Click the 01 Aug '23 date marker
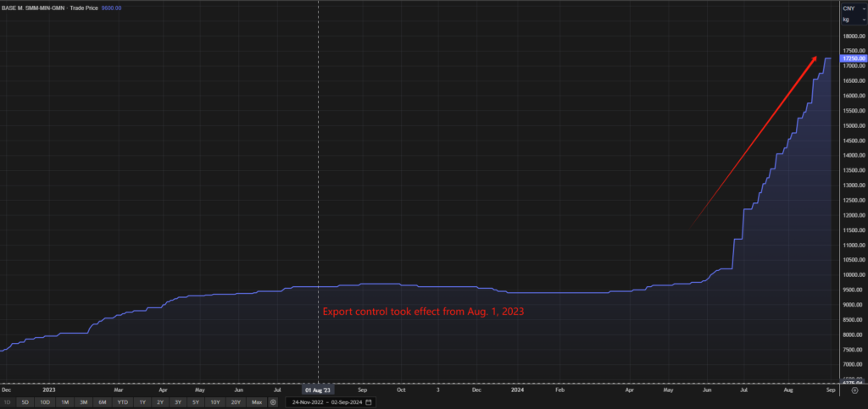 pos(318,390)
